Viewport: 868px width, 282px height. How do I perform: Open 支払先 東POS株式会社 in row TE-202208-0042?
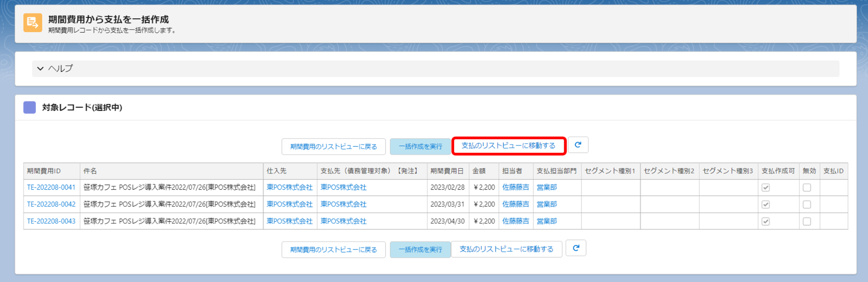[x=343, y=204]
